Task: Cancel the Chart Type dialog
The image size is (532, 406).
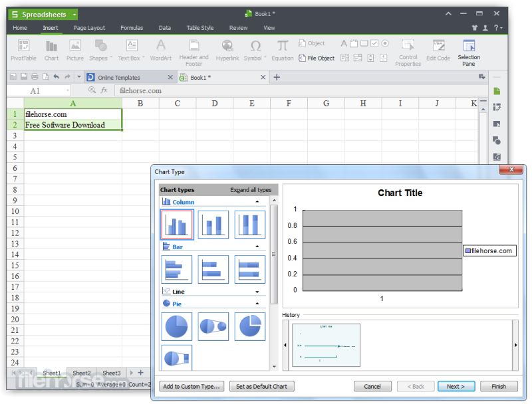Action: [372, 386]
